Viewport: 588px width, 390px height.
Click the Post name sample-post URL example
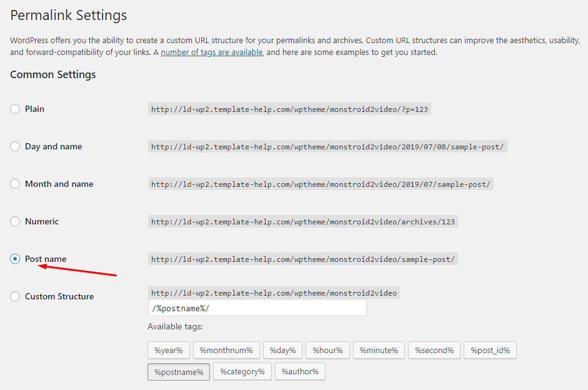(x=303, y=259)
